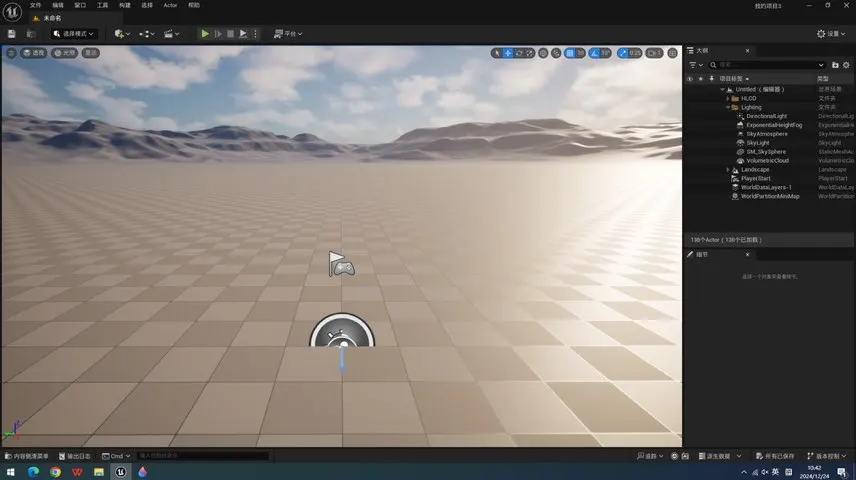Toggle rotation angle snapping
Viewport: 856px width, 480px height.
(594, 53)
